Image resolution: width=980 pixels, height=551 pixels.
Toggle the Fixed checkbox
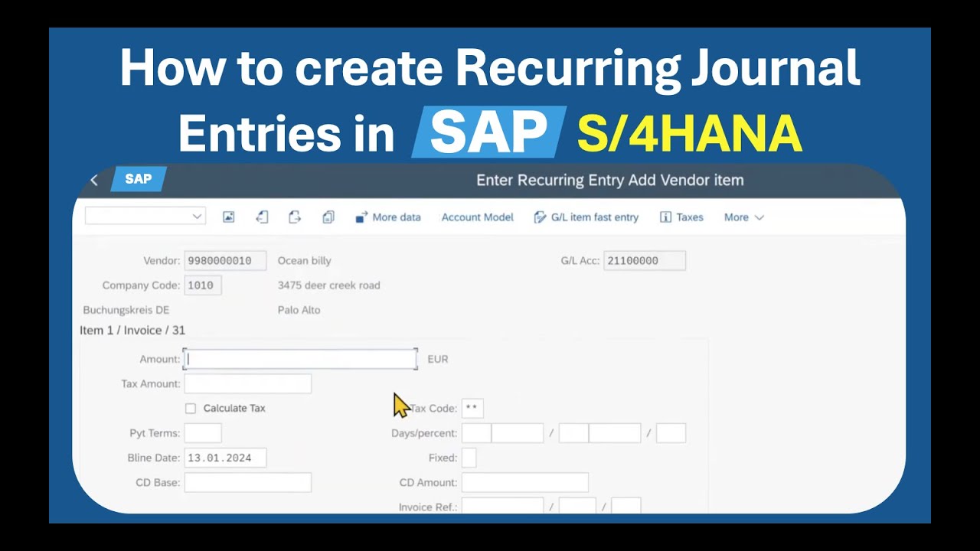coord(469,458)
